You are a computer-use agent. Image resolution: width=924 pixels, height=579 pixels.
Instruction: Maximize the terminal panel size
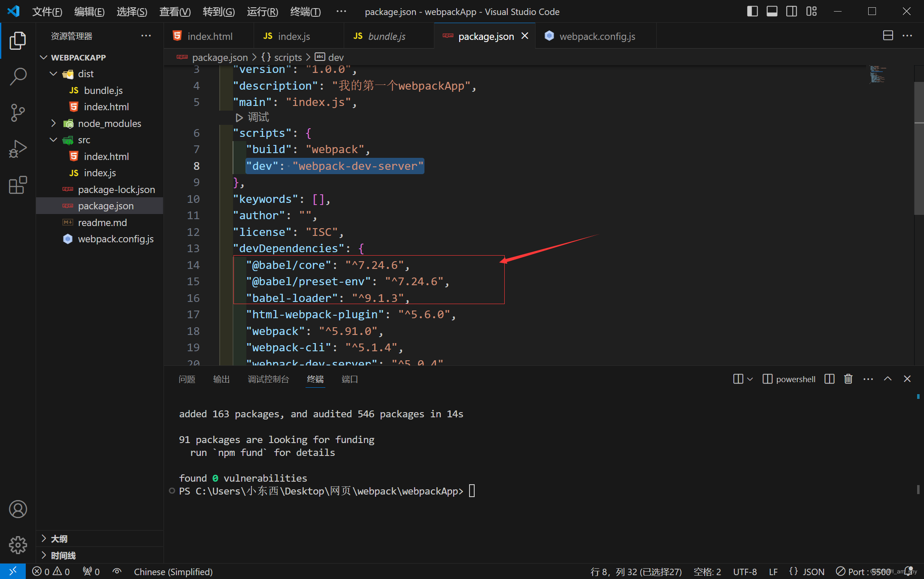click(888, 379)
